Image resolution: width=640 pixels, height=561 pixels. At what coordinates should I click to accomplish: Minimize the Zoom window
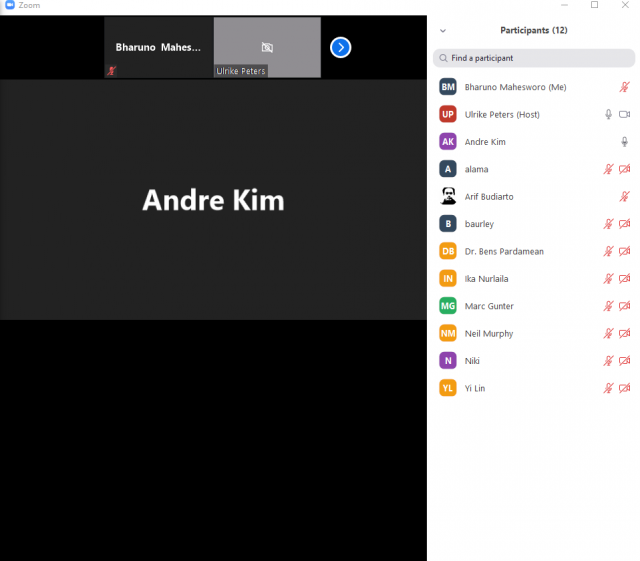click(x=564, y=5)
